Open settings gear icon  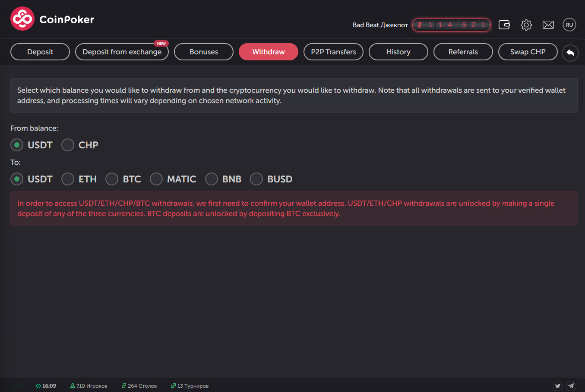coord(526,25)
